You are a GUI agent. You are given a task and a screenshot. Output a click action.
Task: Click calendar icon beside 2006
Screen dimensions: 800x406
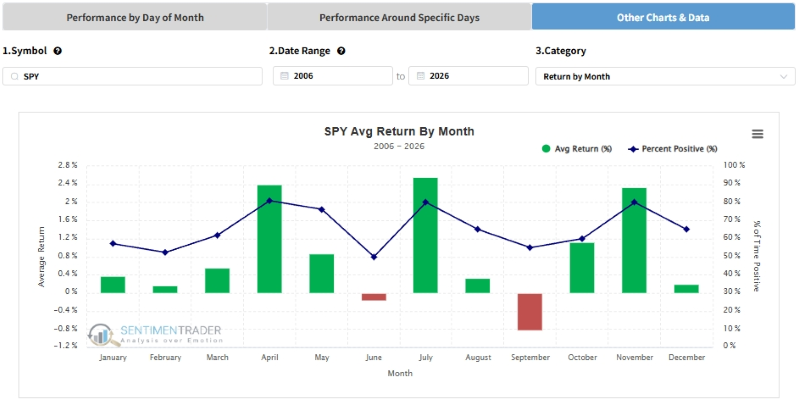coord(285,76)
